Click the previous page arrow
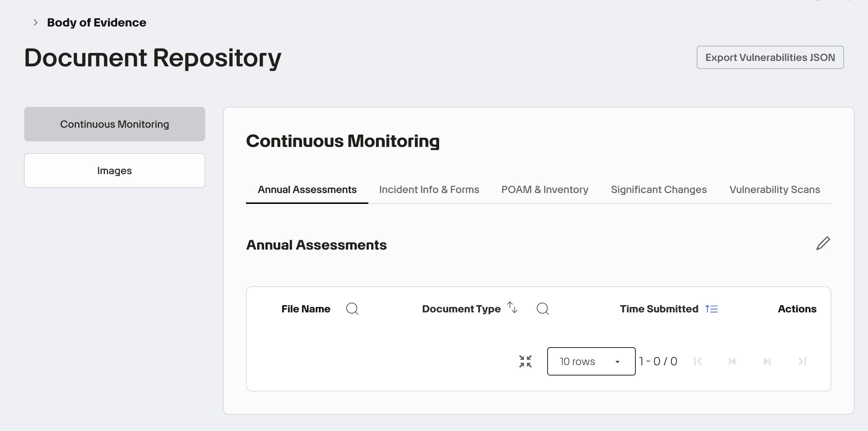The height and width of the screenshot is (431, 868). point(732,361)
